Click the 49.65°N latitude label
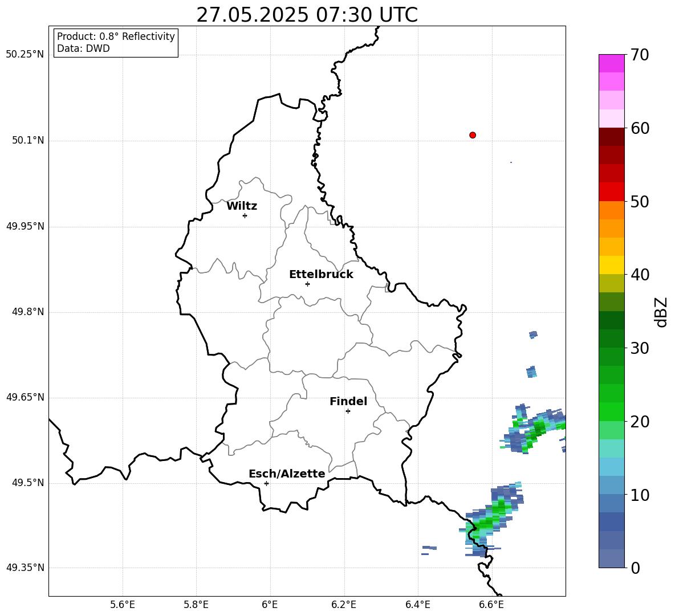Image resolution: width=675 pixels, height=616 pixels. [x=25, y=397]
